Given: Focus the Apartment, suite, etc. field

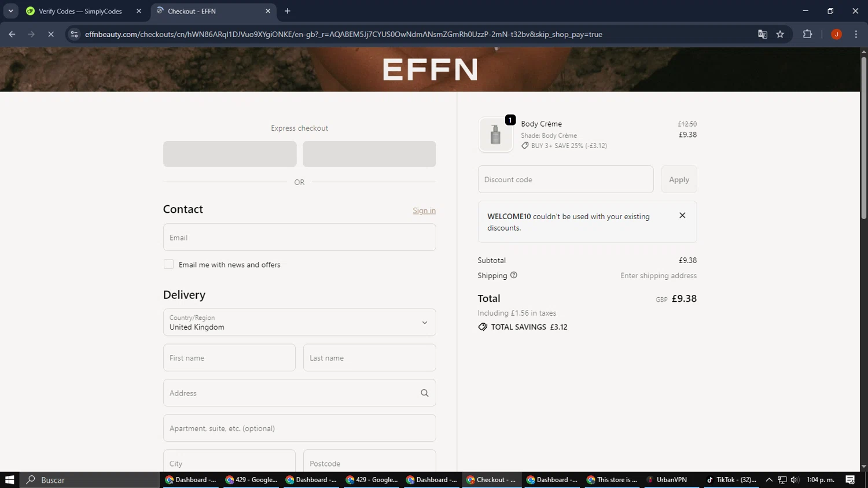Looking at the screenshot, I should click(x=299, y=428).
